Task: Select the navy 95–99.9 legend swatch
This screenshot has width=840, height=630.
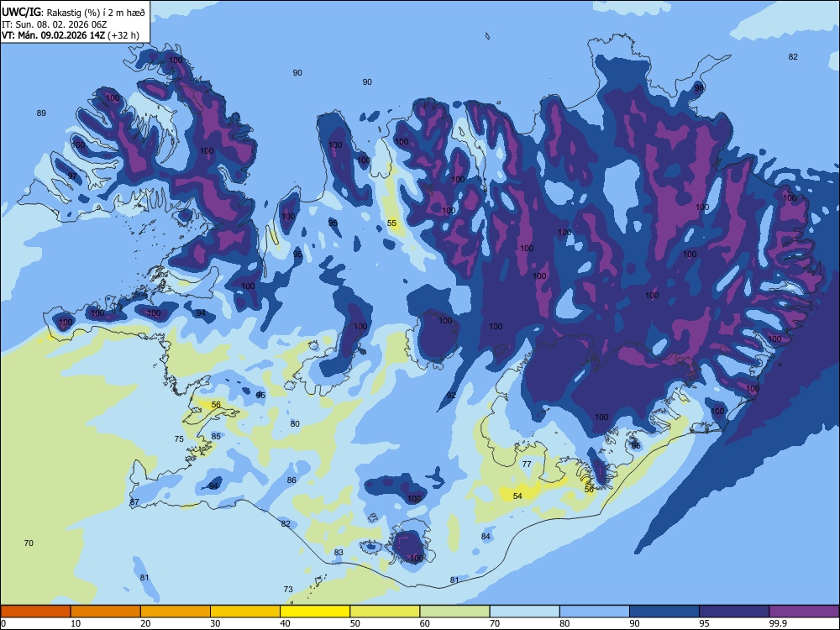Action: click(734, 612)
